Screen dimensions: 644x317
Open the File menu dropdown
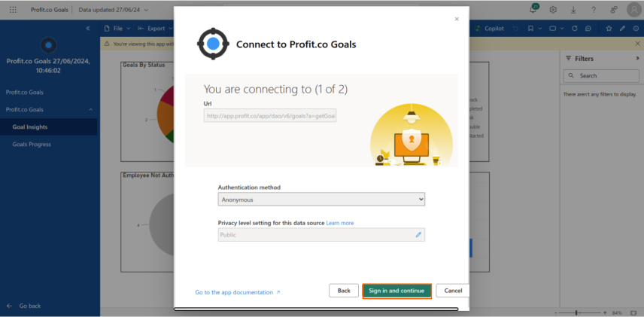(117, 29)
